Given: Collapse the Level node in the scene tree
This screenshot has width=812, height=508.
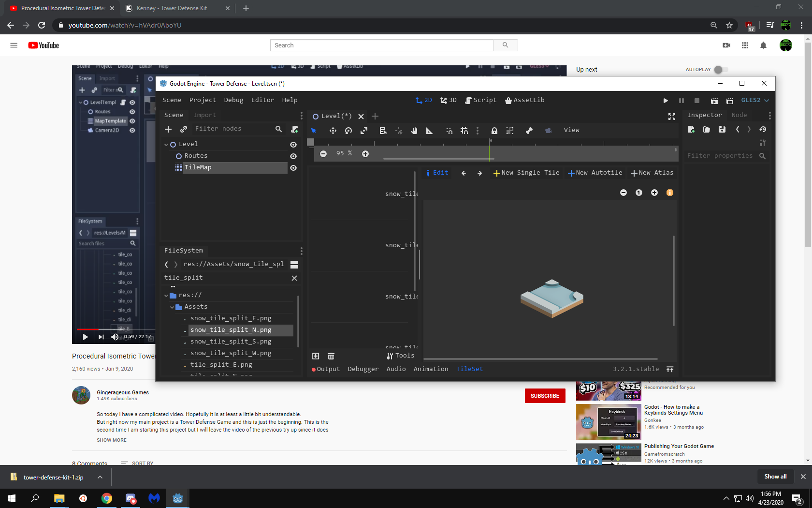Looking at the screenshot, I should click(167, 144).
